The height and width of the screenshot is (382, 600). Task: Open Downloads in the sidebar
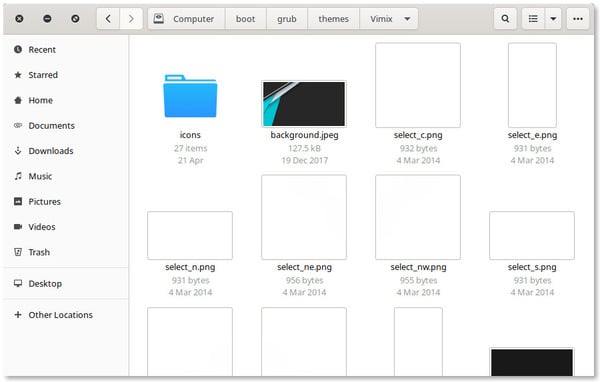pyautogui.click(x=65, y=150)
